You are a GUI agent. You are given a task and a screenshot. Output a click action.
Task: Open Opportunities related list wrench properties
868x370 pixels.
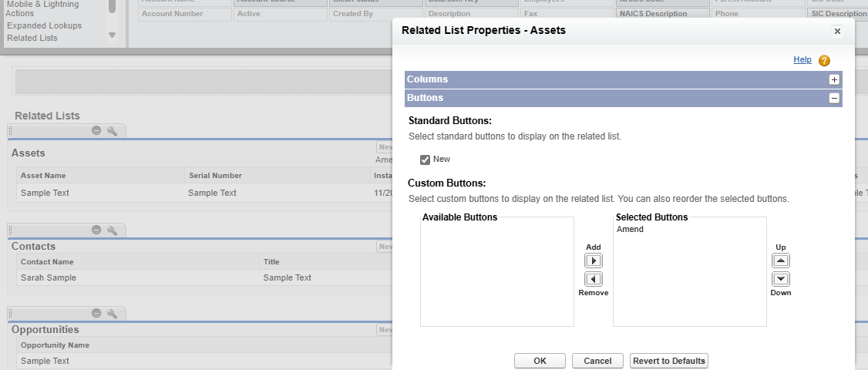point(112,313)
